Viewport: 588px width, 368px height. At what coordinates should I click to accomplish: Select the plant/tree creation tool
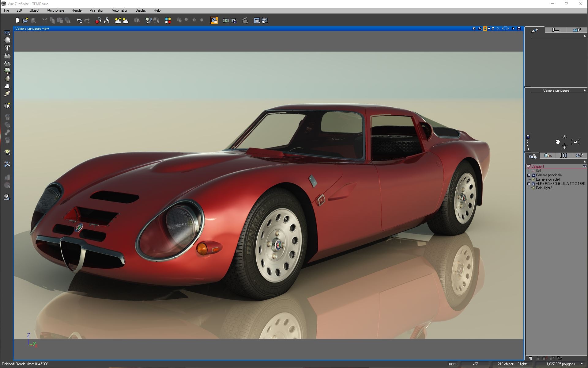7,71
